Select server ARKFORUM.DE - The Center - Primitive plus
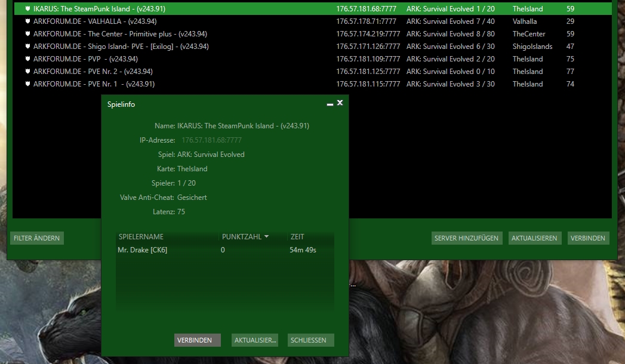This screenshot has height=364, width=625. [x=120, y=34]
